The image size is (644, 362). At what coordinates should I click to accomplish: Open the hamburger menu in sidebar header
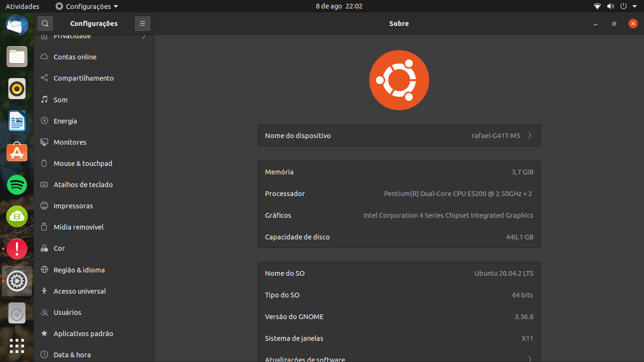(143, 24)
